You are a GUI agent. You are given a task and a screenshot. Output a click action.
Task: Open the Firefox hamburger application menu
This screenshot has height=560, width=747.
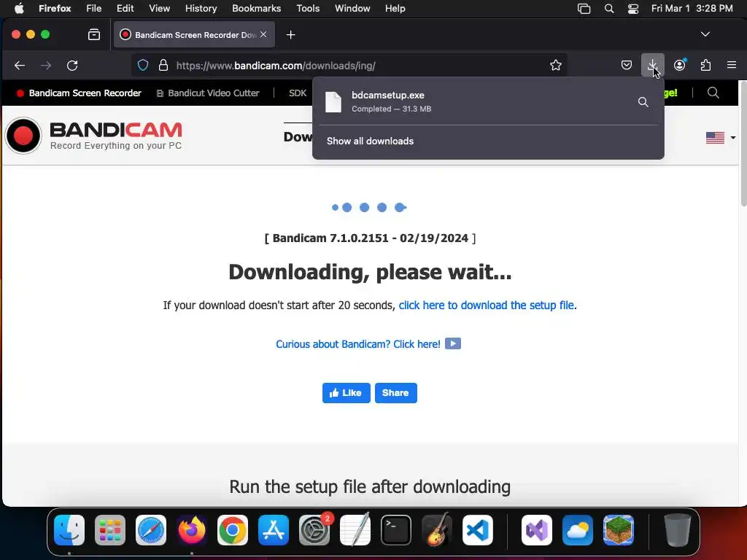tap(732, 65)
